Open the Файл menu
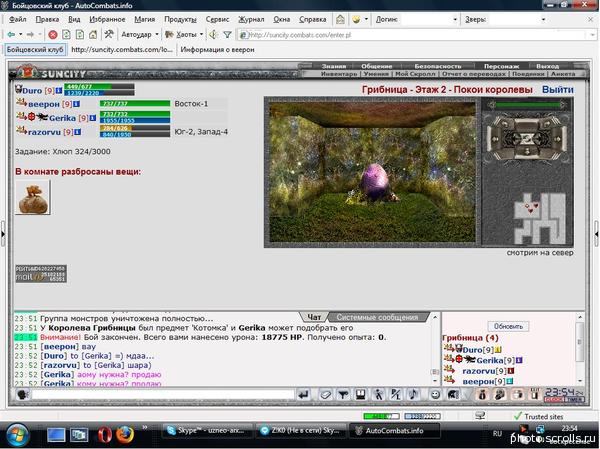Image resolution: width=600 pixels, height=449 pixels. (18, 19)
